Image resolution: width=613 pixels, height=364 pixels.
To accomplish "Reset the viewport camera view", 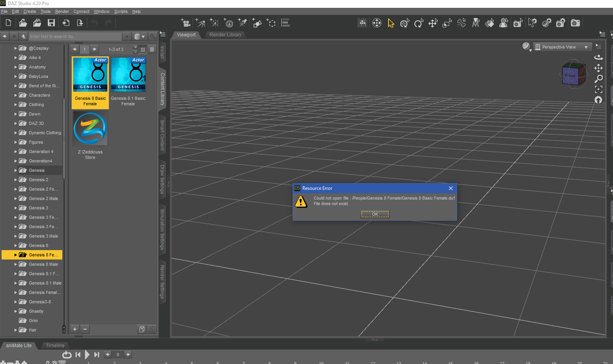I will (x=599, y=100).
